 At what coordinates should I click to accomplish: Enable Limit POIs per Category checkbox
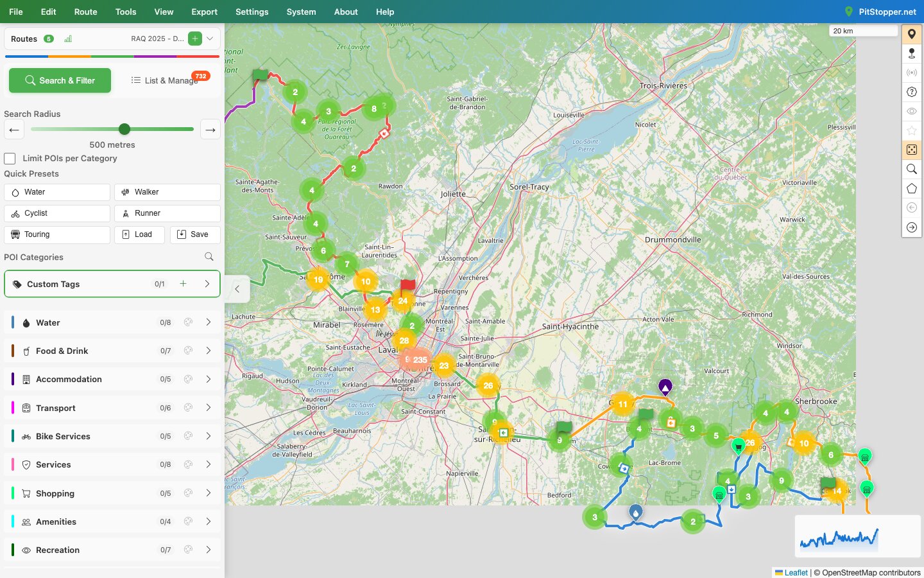(x=10, y=158)
